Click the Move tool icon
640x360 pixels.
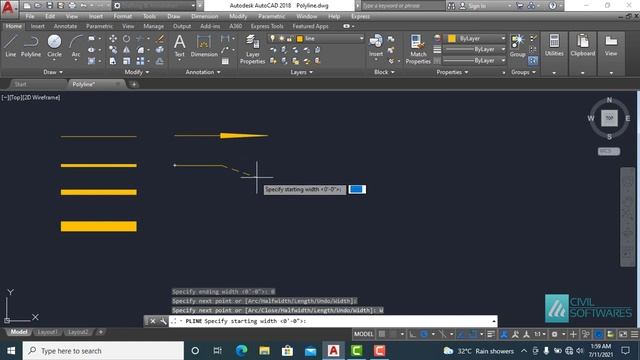(113, 38)
